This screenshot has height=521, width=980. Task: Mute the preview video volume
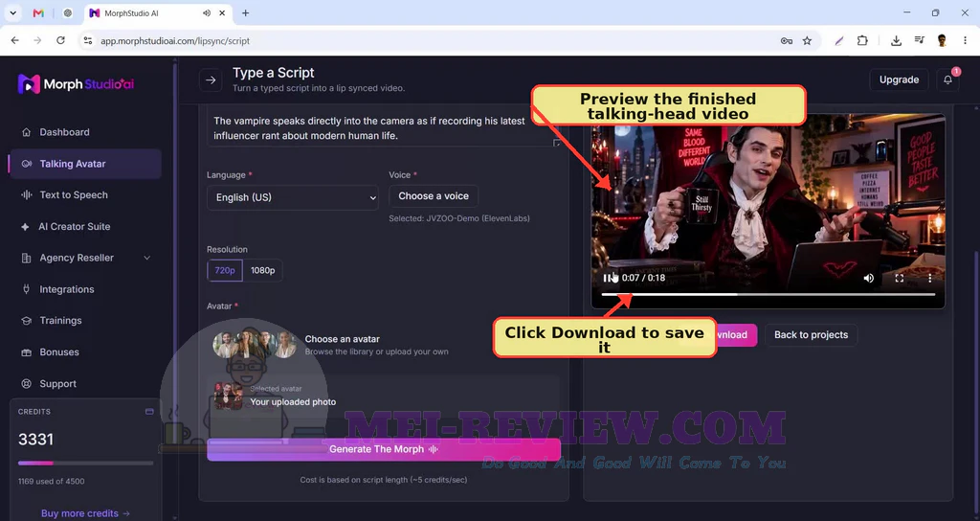[x=869, y=278]
